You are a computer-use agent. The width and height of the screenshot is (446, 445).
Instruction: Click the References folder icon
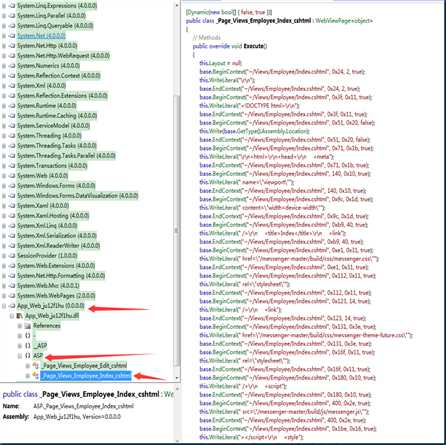point(28,326)
